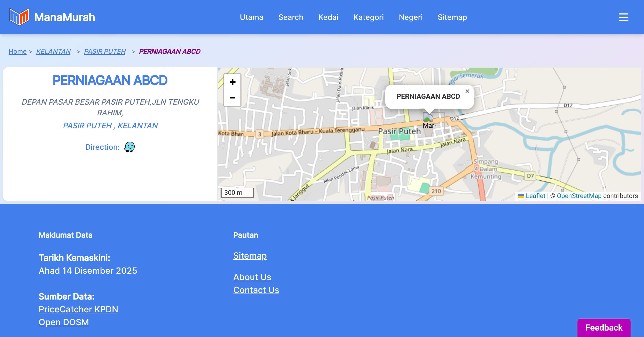Open Waze direction icon
This screenshot has height=337, width=644.
pyautogui.click(x=129, y=147)
